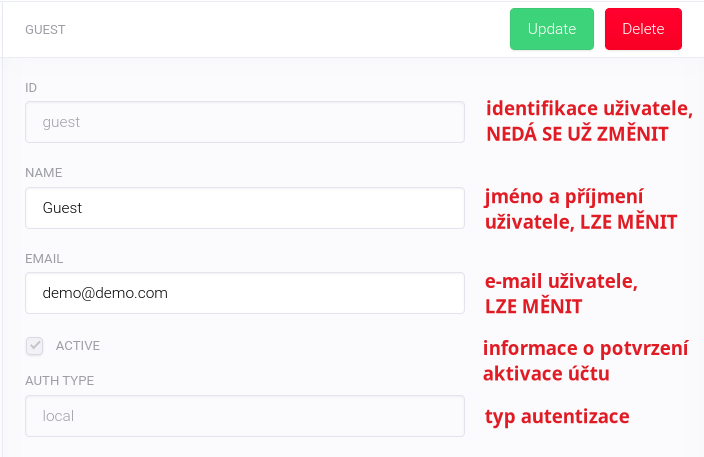Click the ID field label

click(31, 87)
